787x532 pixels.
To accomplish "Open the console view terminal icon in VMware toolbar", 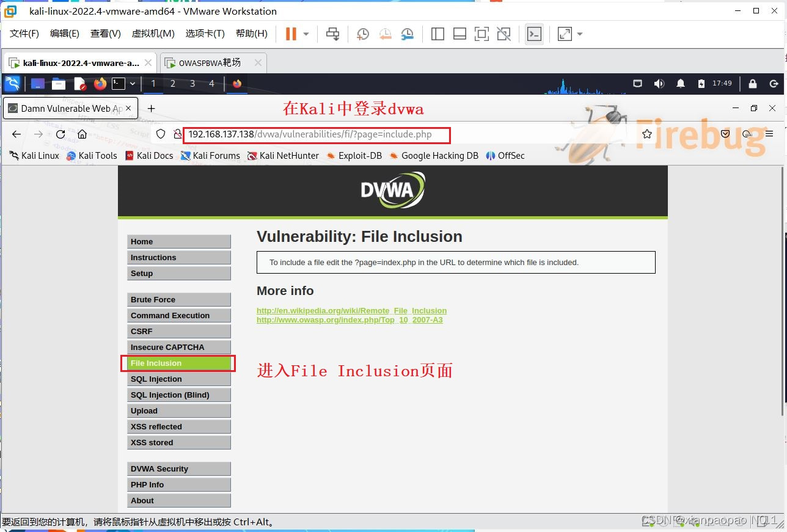I will click(x=534, y=34).
